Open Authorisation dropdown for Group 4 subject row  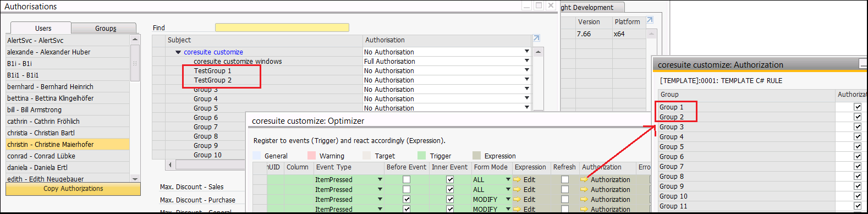(x=527, y=98)
